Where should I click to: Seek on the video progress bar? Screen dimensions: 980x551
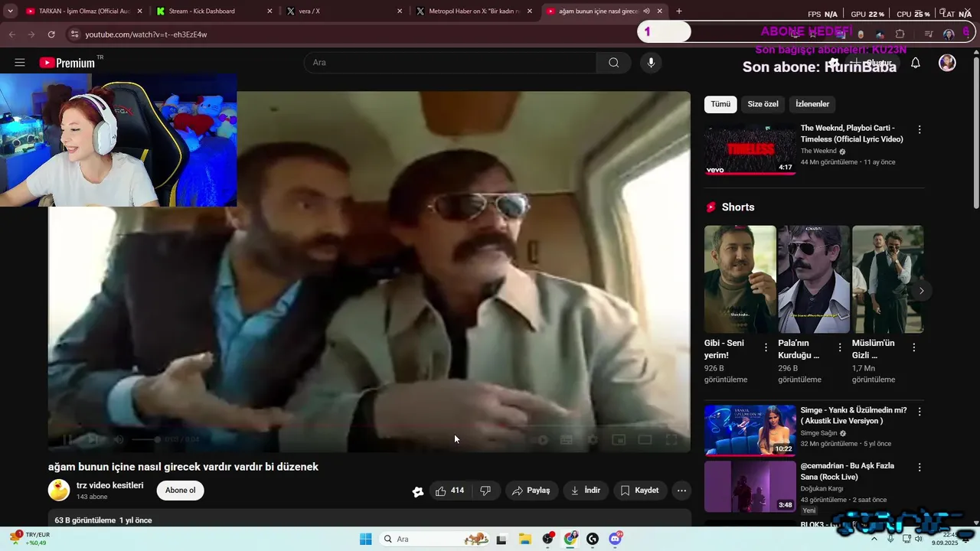[369, 424]
